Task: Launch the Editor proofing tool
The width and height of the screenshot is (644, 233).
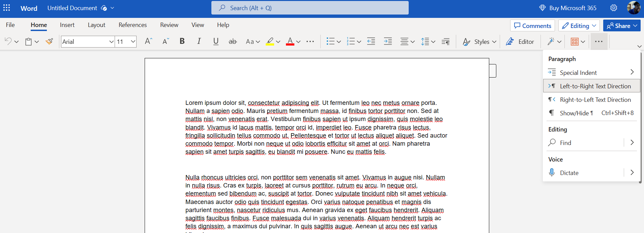Action: [520, 41]
